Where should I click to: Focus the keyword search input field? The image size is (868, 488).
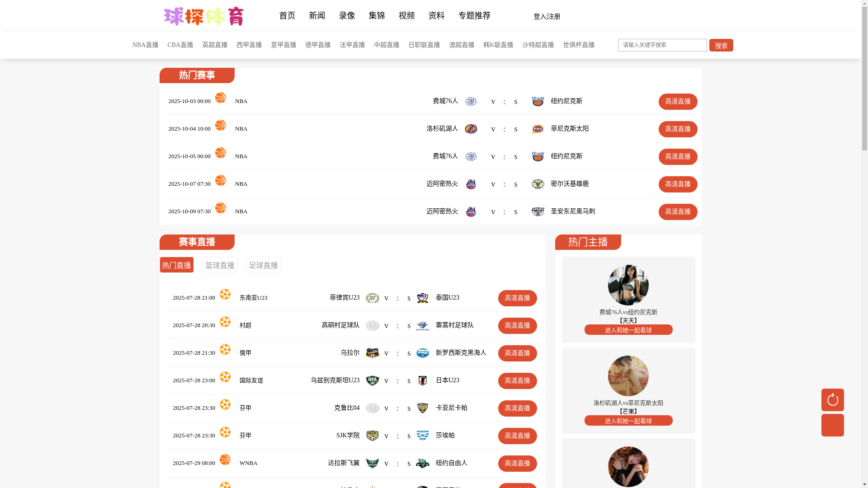pos(662,45)
